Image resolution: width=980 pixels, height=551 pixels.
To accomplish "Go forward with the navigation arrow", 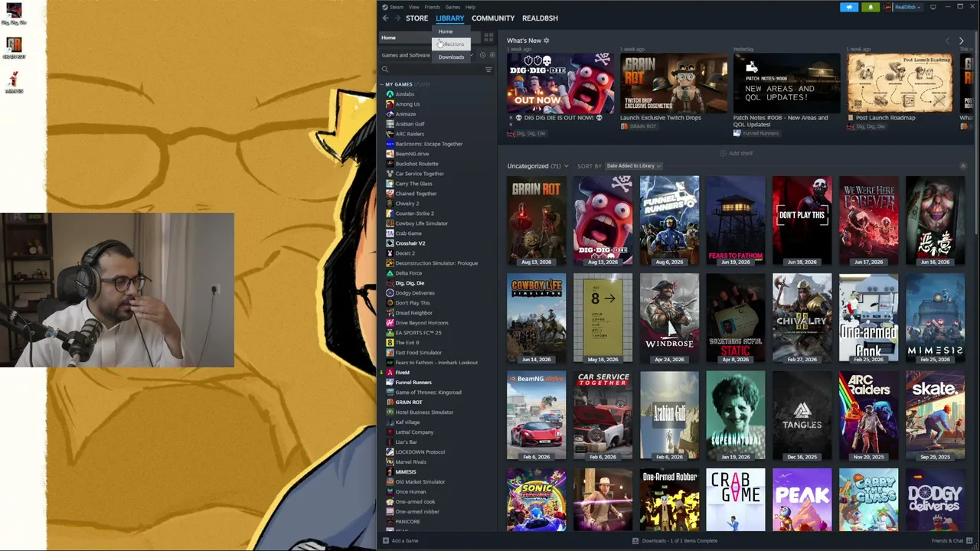I will click(x=397, y=18).
